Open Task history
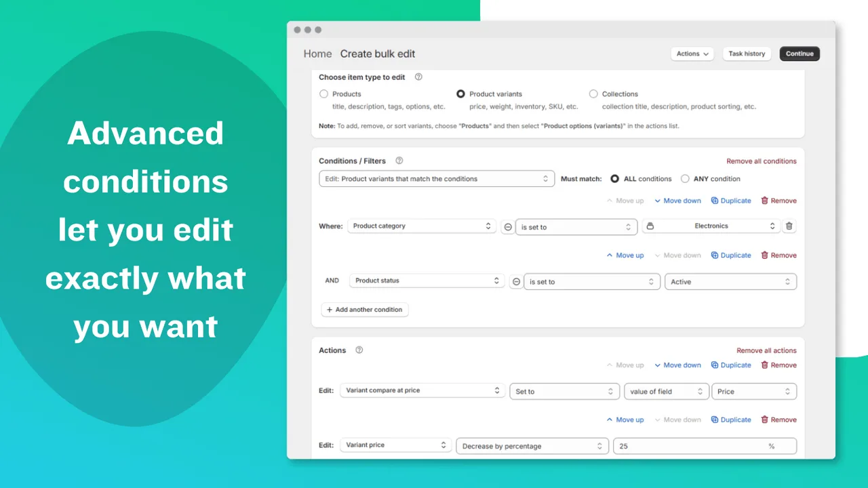The image size is (868, 488). (747, 54)
